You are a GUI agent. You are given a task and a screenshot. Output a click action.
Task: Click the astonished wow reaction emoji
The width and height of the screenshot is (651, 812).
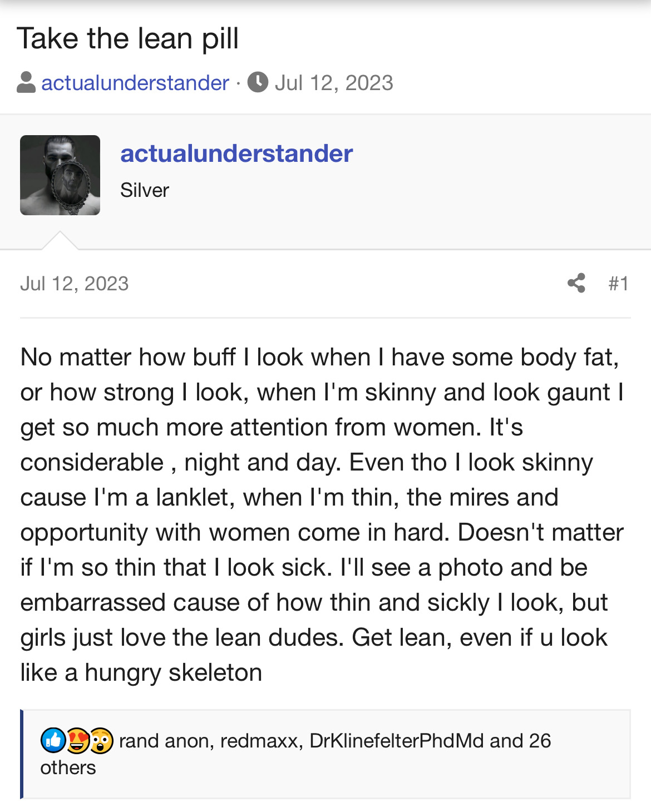click(x=101, y=740)
